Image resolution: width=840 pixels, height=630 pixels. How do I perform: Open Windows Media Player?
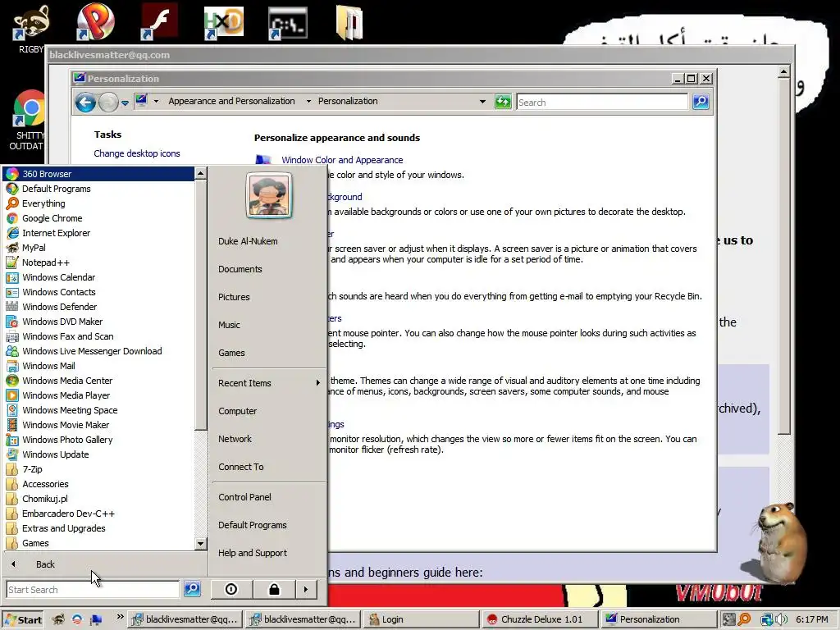point(98,395)
